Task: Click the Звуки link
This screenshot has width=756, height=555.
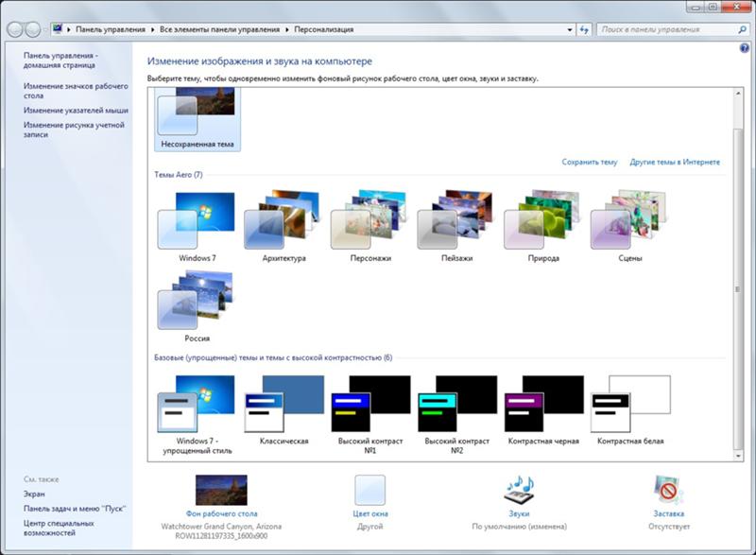Action: coord(519,513)
